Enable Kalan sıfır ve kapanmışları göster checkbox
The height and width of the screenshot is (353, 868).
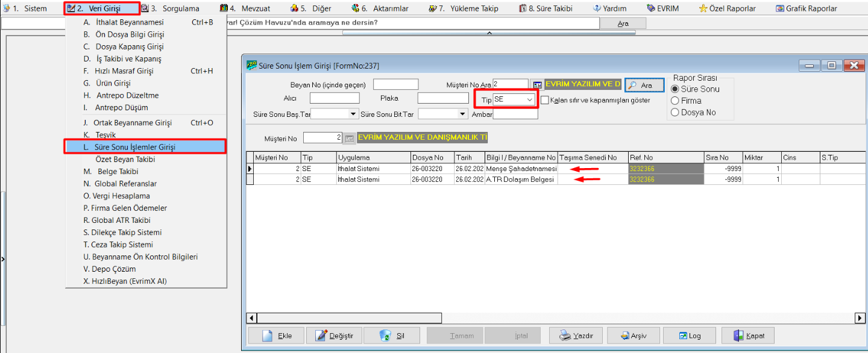545,100
